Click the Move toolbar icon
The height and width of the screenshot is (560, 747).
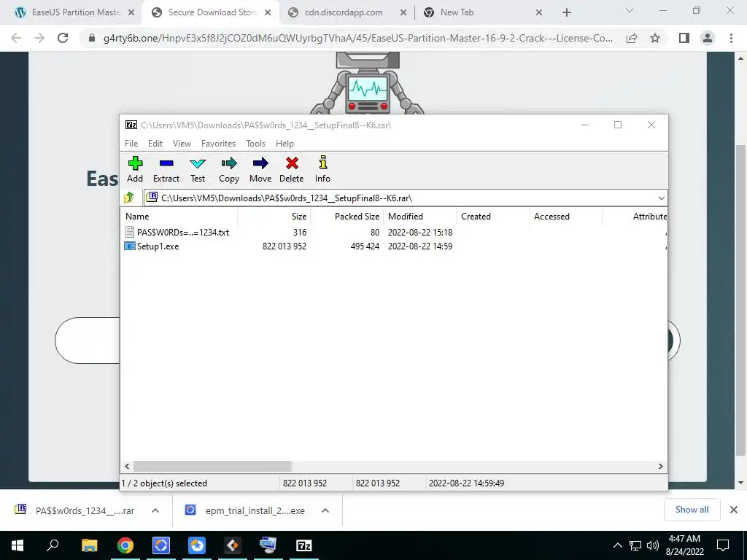pos(260,169)
